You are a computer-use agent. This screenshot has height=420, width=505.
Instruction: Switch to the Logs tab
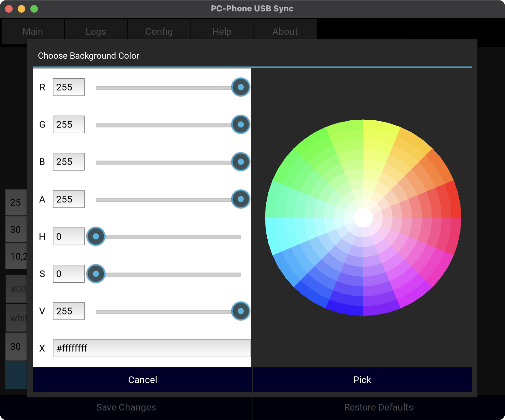coord(96,32)
